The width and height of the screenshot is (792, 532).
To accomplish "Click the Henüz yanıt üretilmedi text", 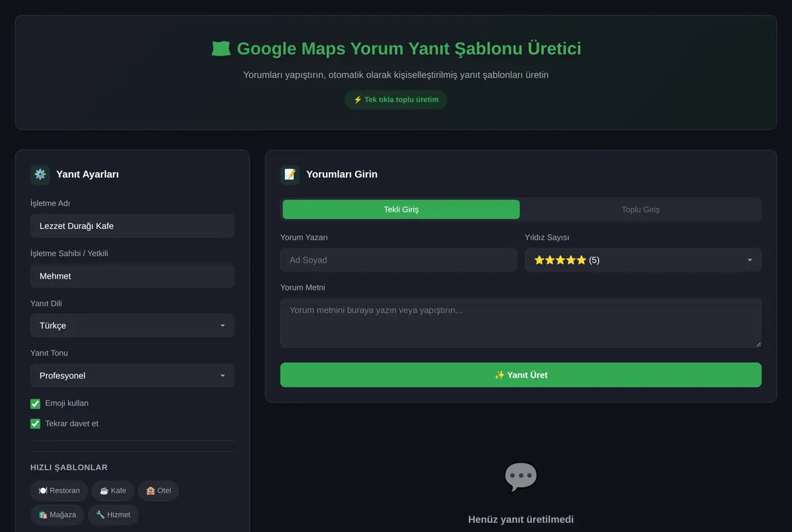I will click(x=521, y=519).
